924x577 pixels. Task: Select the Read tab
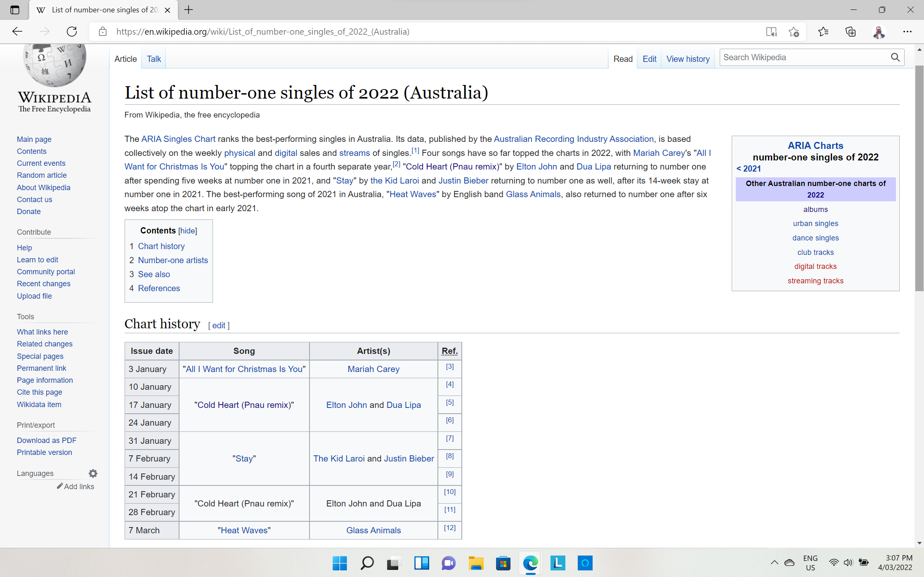click(623, 59)
